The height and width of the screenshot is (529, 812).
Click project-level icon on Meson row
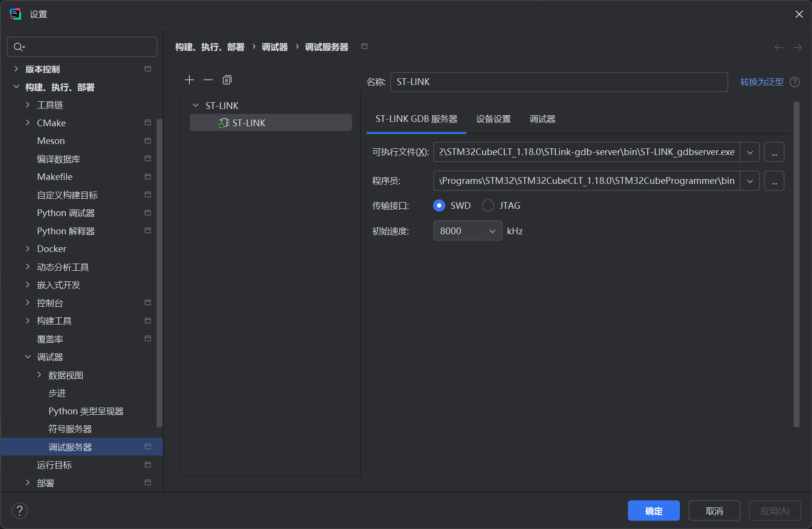click(148, 141)
